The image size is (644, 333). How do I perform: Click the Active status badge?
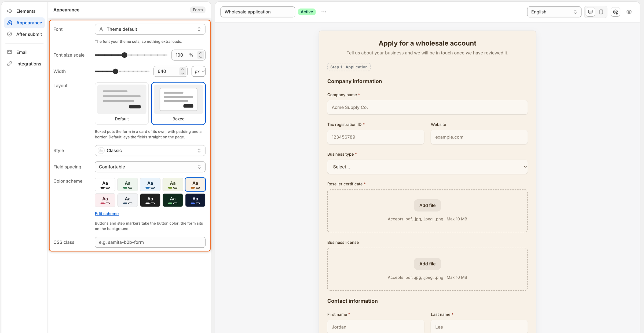pyautogui.click(x=307, y=12)
